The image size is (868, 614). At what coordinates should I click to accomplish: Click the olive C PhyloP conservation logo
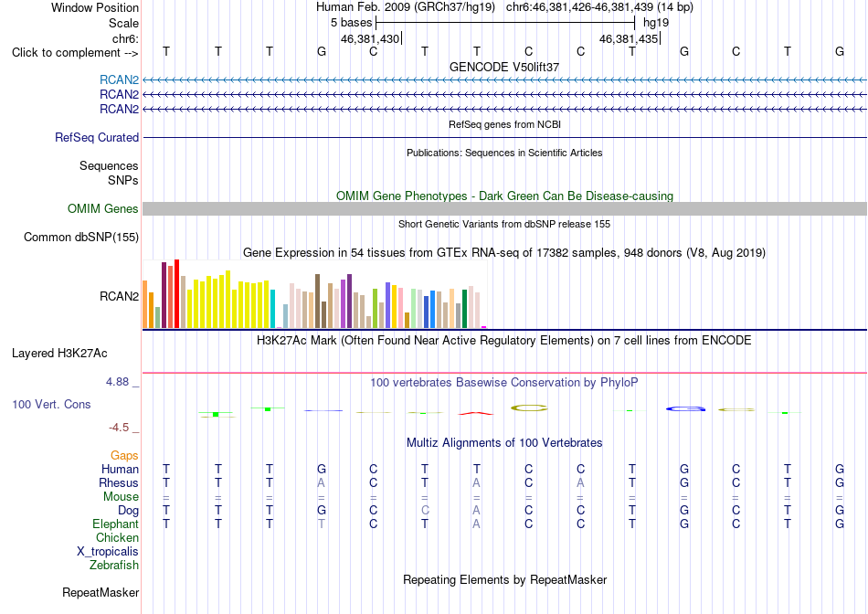tap(529, 408)
